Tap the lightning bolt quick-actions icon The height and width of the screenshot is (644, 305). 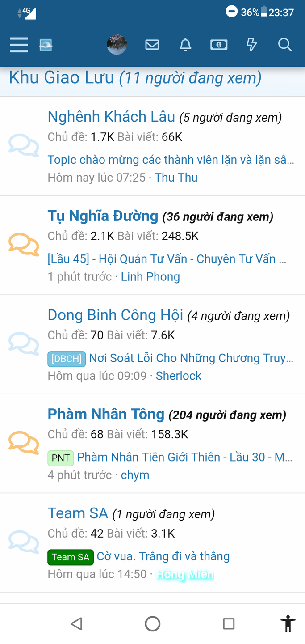251,45
